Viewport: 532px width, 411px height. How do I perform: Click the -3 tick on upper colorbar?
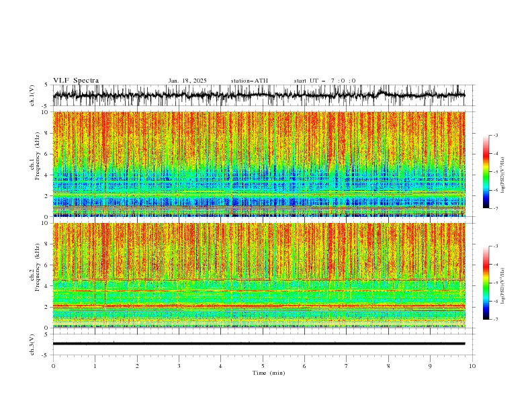click(495, 135)
